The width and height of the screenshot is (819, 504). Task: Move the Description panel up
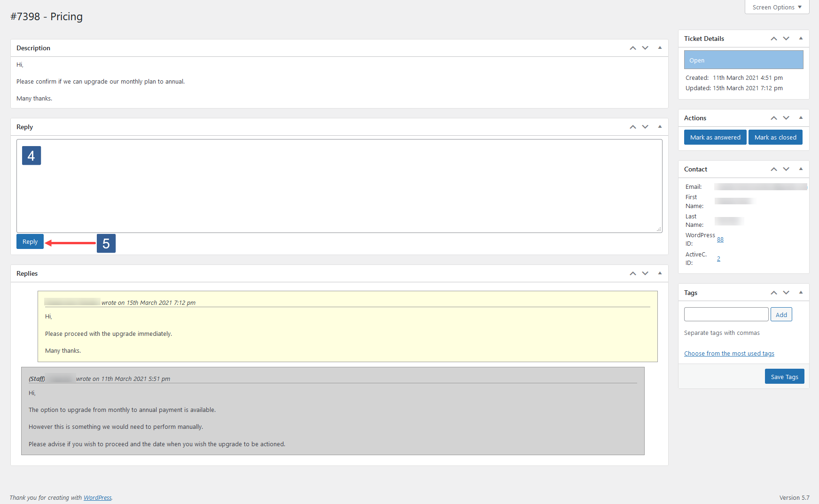click(x=633, y=47)
